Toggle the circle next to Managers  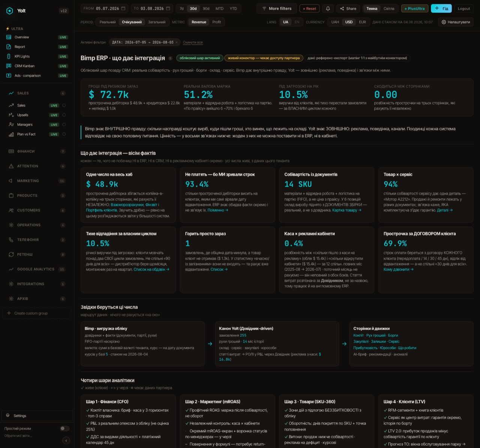point(64,125)
